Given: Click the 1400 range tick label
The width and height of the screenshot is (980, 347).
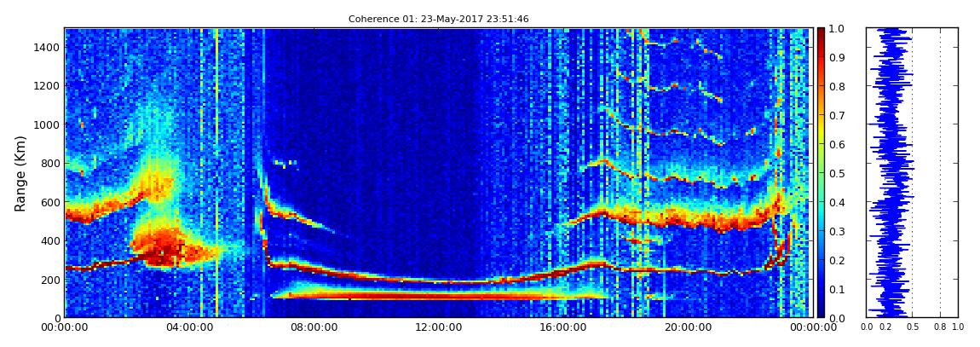Looking at the screenshot, I should [x=46, y=47].
